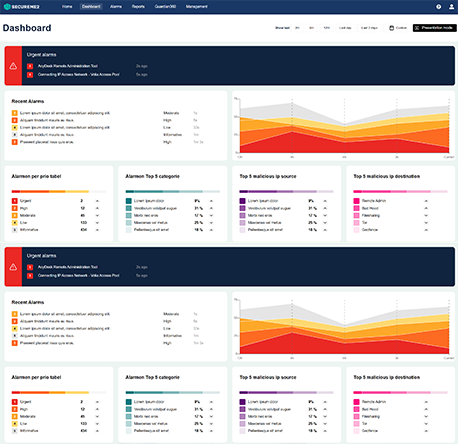
Task: Click the Urgent priority icon, lower prio label card
Action: [x=15, y=402]
